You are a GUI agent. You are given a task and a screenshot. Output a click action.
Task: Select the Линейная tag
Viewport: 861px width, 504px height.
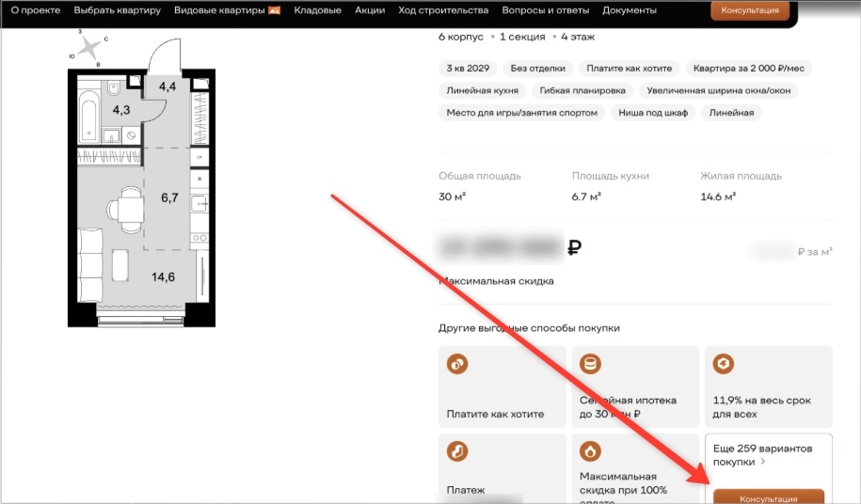[731, 113]
